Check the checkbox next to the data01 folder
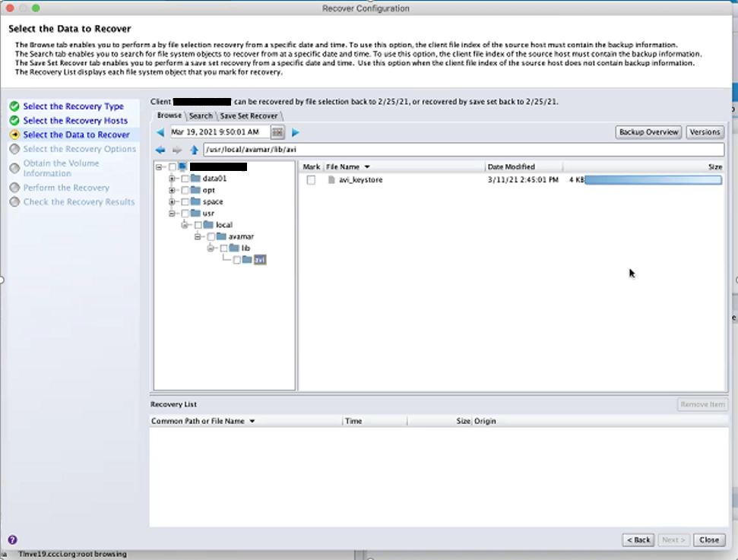The image size is (738, 560). (185, 180)
